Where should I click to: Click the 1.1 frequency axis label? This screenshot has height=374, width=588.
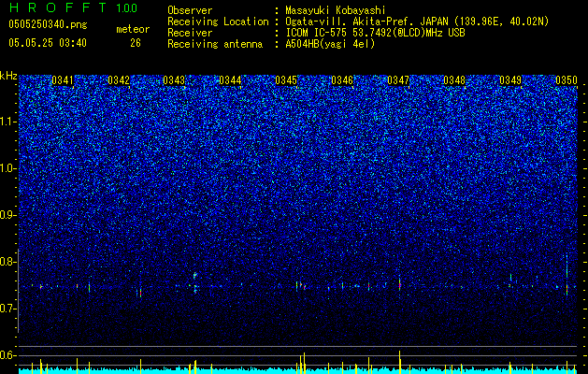(x=8, y=122)
